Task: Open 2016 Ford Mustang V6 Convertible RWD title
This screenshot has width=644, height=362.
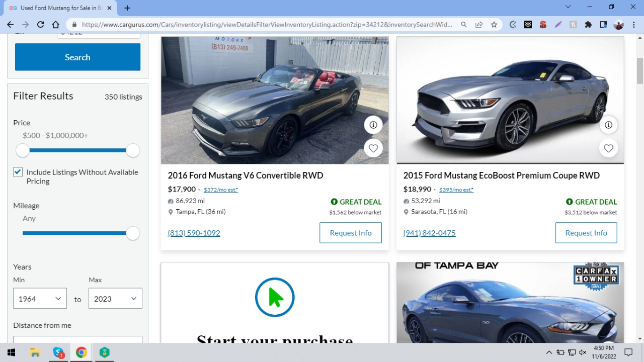Action: [246, 175]
